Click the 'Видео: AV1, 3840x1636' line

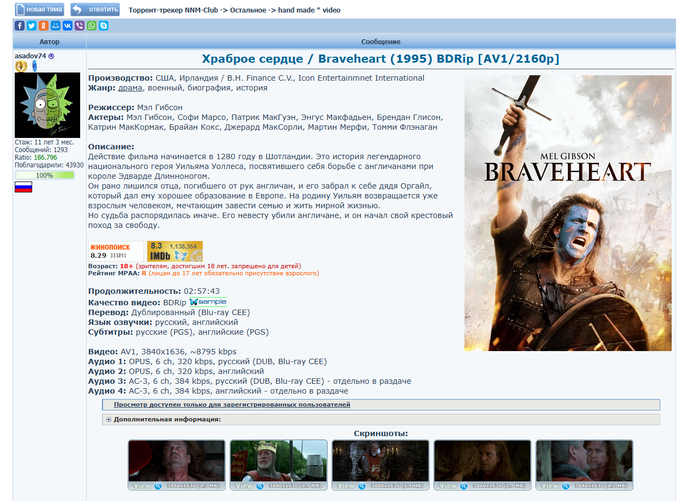point(162,351)
